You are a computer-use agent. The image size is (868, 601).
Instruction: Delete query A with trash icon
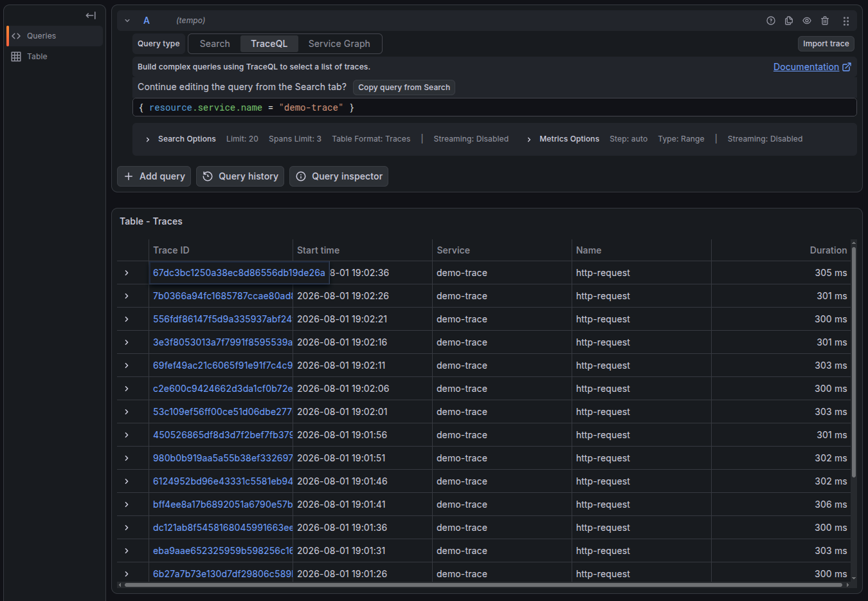coord(825,21)
